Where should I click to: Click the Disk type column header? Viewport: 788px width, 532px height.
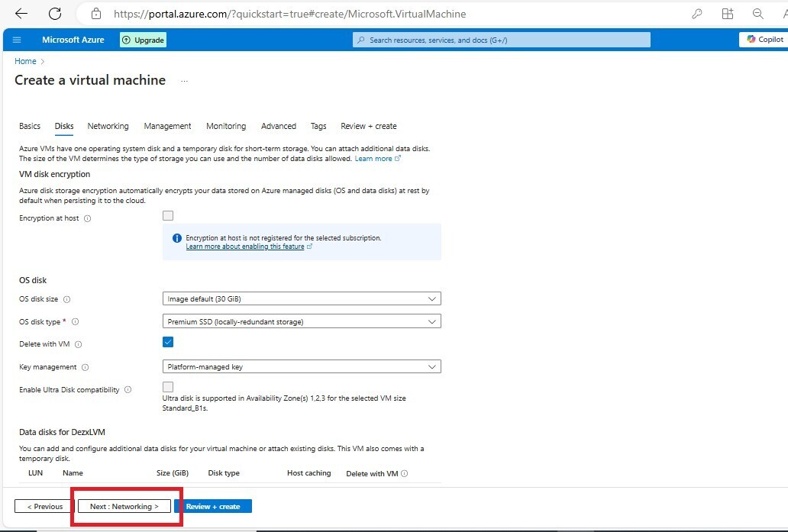(224, 473)
